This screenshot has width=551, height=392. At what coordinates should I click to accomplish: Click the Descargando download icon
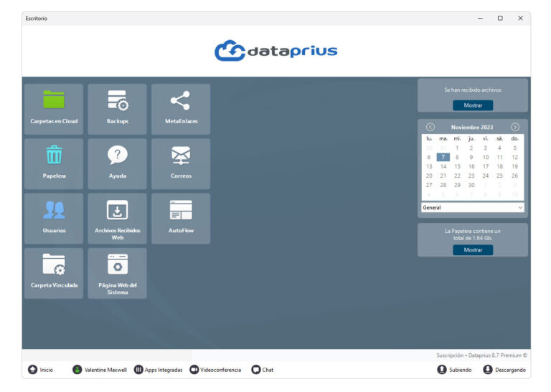click(488, 370)
